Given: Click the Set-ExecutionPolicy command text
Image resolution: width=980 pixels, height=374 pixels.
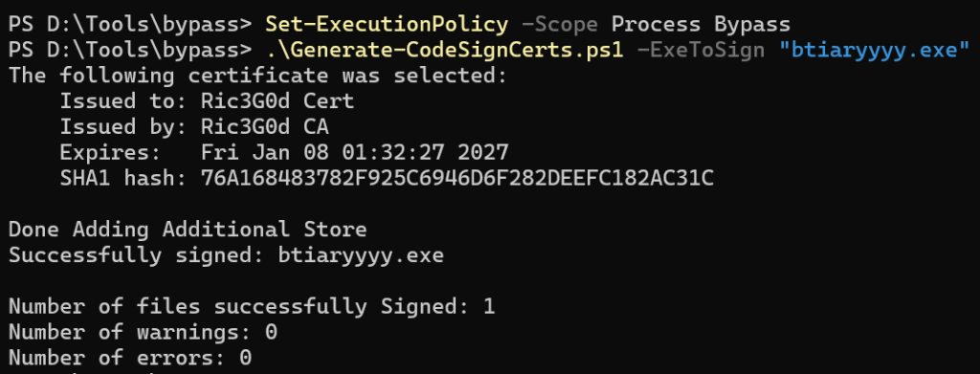Looking at the screenshot, I should [387, 25].
